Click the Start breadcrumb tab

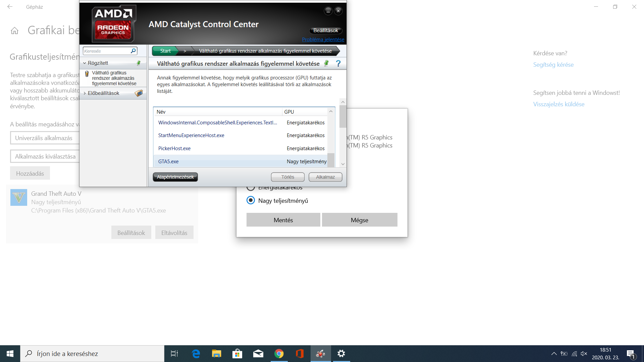(x=165, y=51)
